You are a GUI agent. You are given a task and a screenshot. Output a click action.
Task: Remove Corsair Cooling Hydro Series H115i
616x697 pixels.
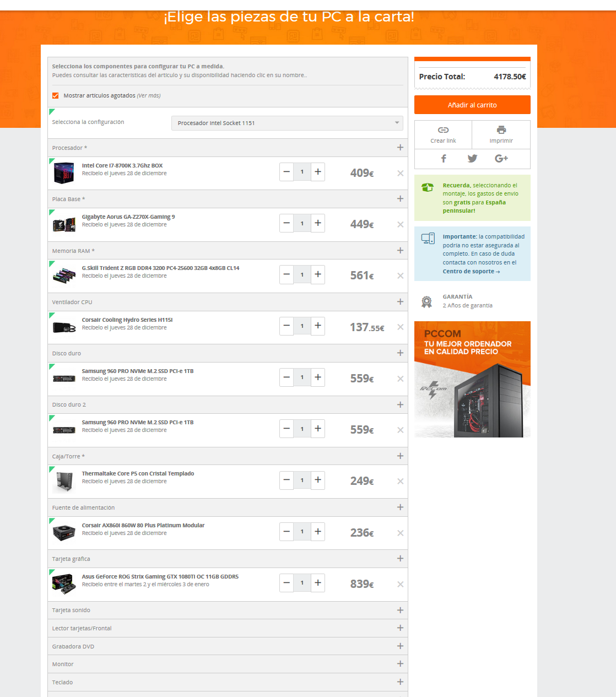[401, 327]
